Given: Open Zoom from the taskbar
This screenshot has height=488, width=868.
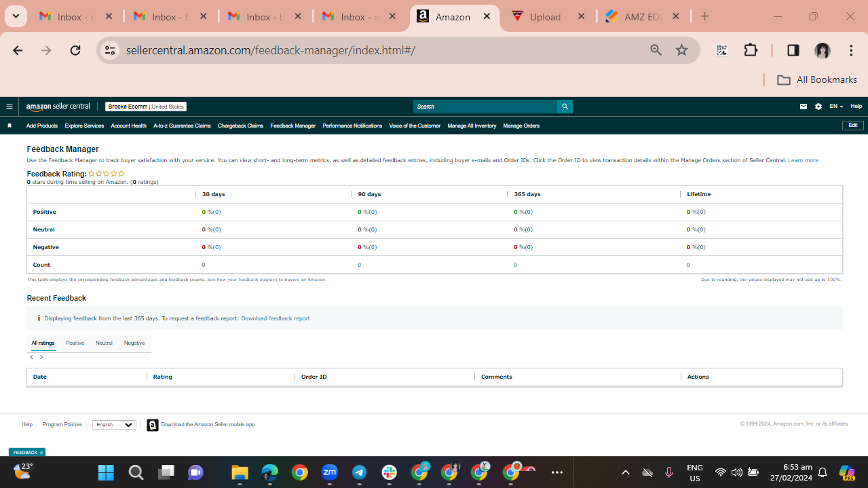Looking at the screenshot, I should (329, 472).
